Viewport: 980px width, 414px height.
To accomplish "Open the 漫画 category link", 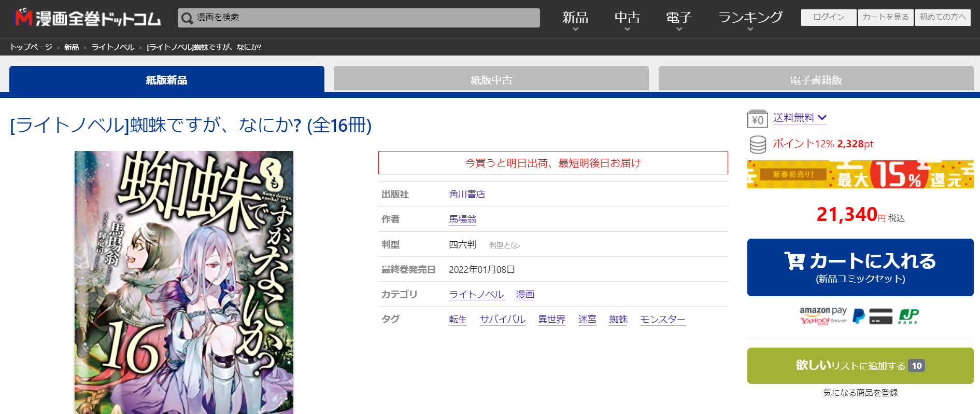I will click(x=525, y=294).
